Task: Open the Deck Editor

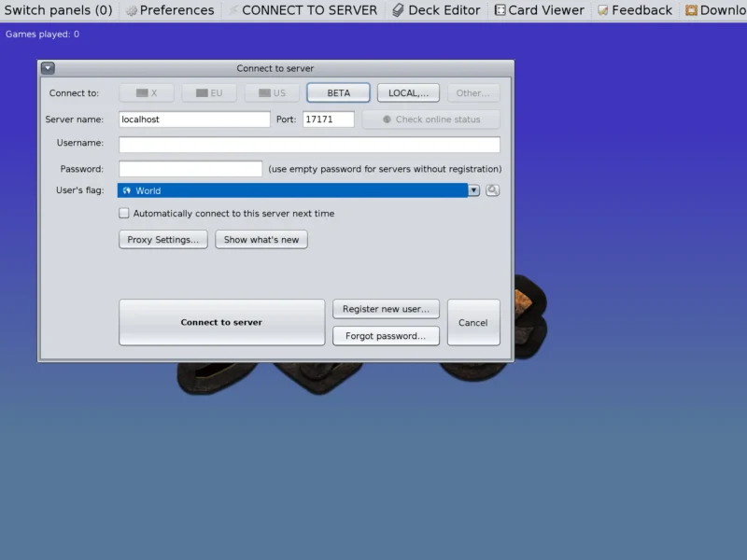Action: (x=436, y=10)
